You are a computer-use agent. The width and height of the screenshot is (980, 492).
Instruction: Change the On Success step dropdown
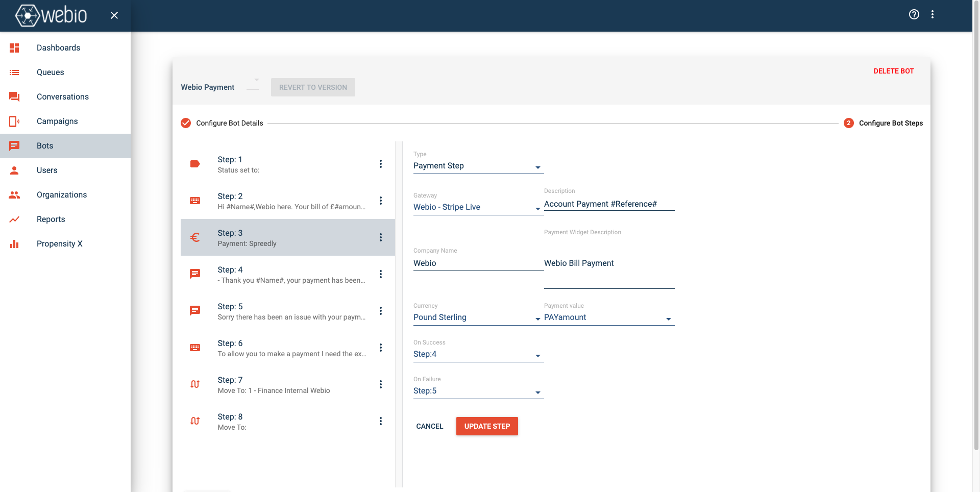478,354
